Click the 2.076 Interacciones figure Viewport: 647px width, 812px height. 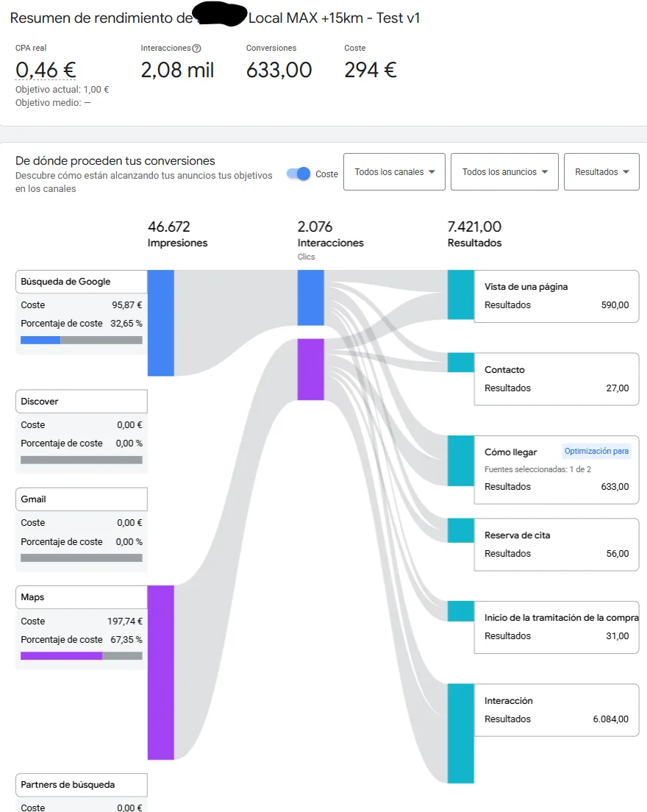(x=315, y=227)
